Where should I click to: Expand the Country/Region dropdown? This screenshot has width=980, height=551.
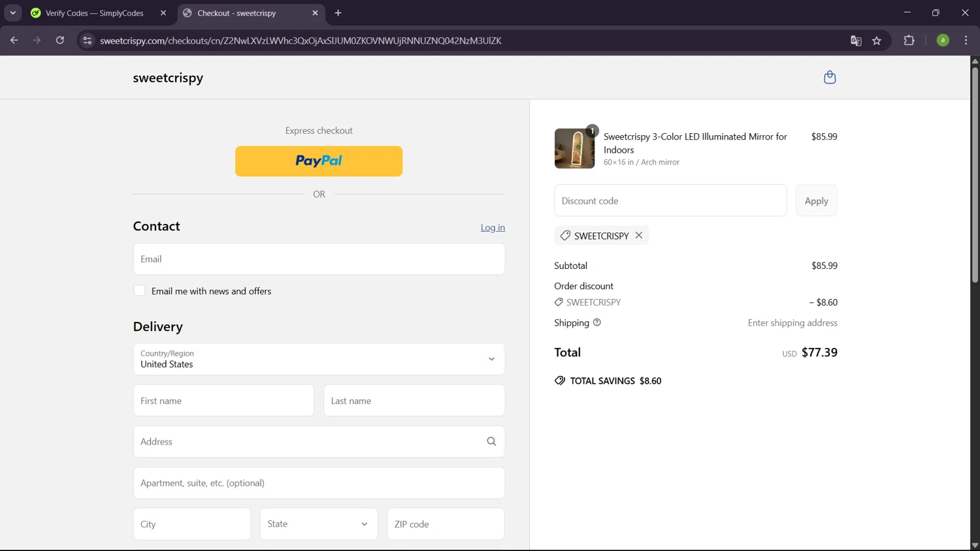pyautogui.click(x=319, y=359)
